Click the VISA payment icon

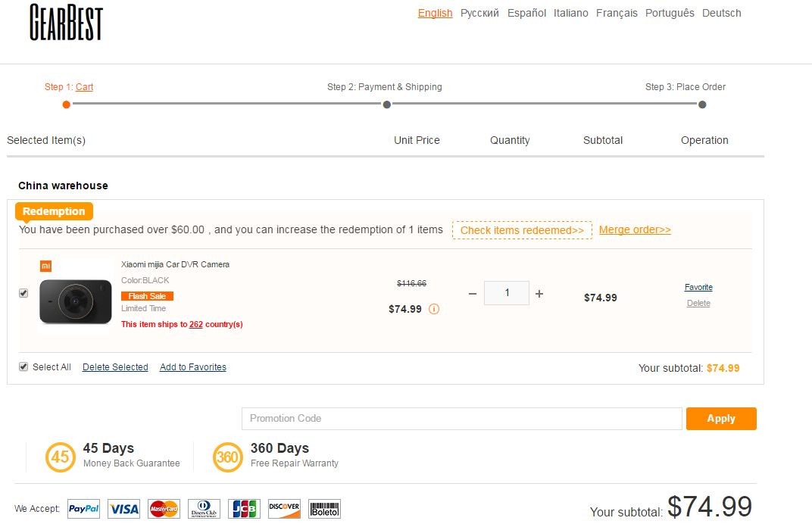(x=123, y=509)
